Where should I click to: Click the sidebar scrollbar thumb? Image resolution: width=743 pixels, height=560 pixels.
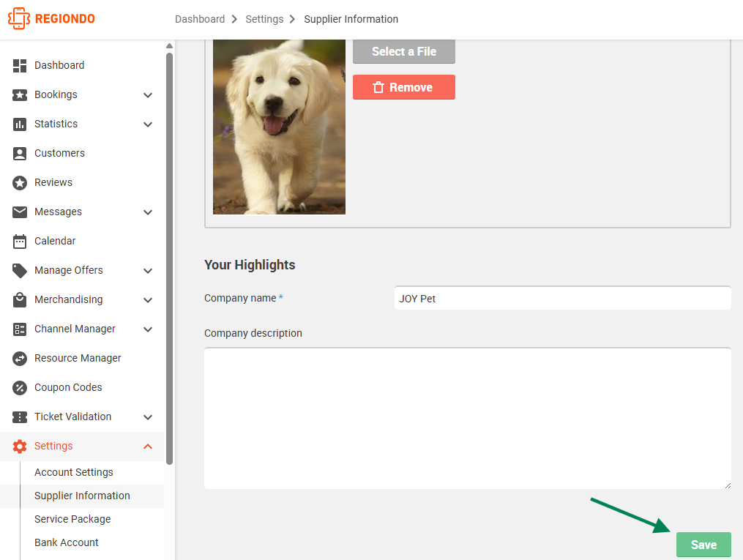[169, 258]
